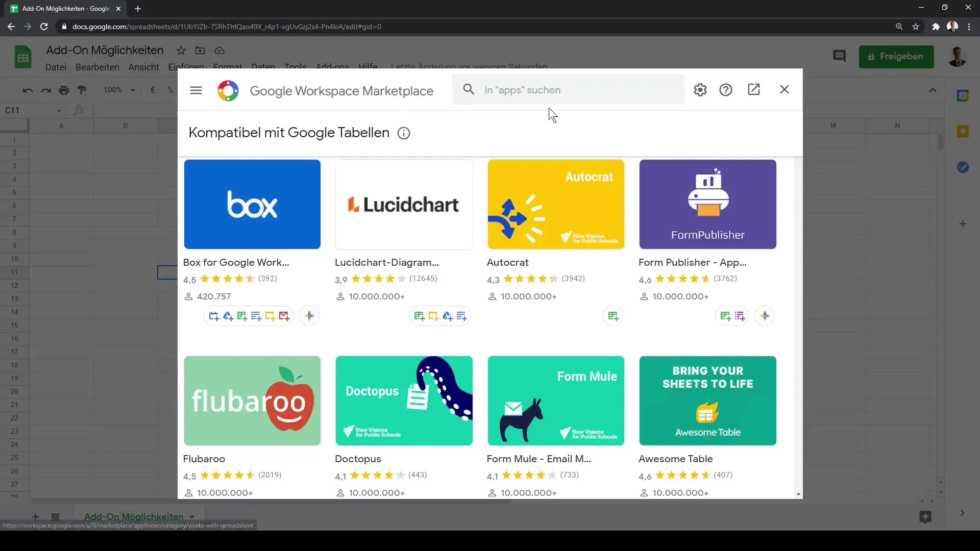Click the paint format icon

(82, 90)
